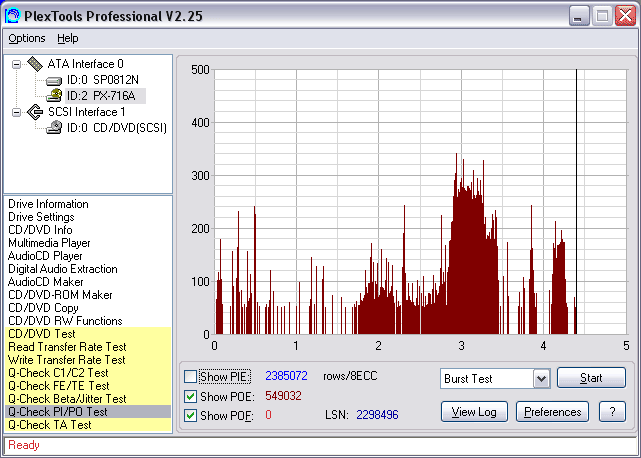This screenshot has height=458, width=641.
Task: Open Preferences dialog button
Action: 552,411
